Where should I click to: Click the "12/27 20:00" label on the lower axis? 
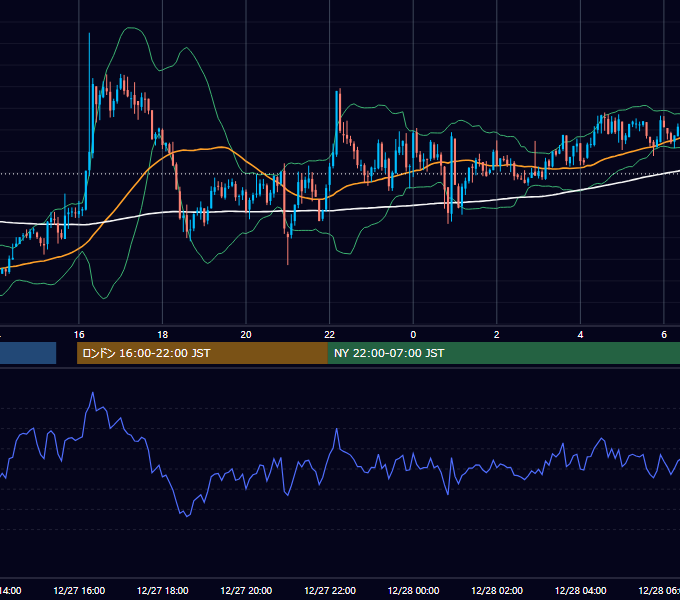coord(246,590)
